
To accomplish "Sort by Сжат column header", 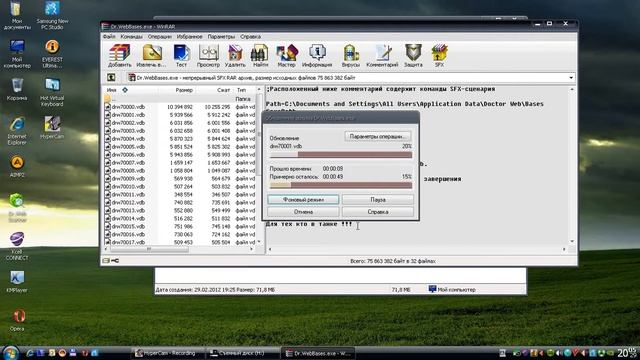I will 223,90.
